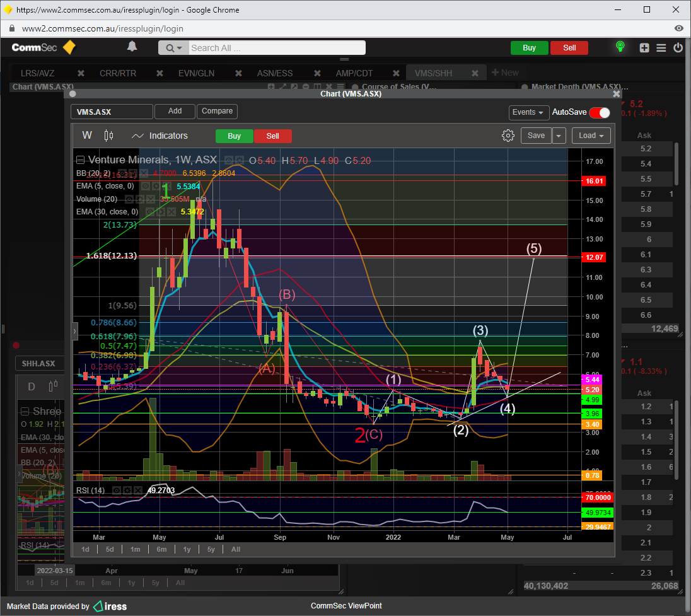Image resolution: width=691 pixels, height=616 pixels.
Task: Open the Save options dropdown arrow
Action: pos(559,136)
